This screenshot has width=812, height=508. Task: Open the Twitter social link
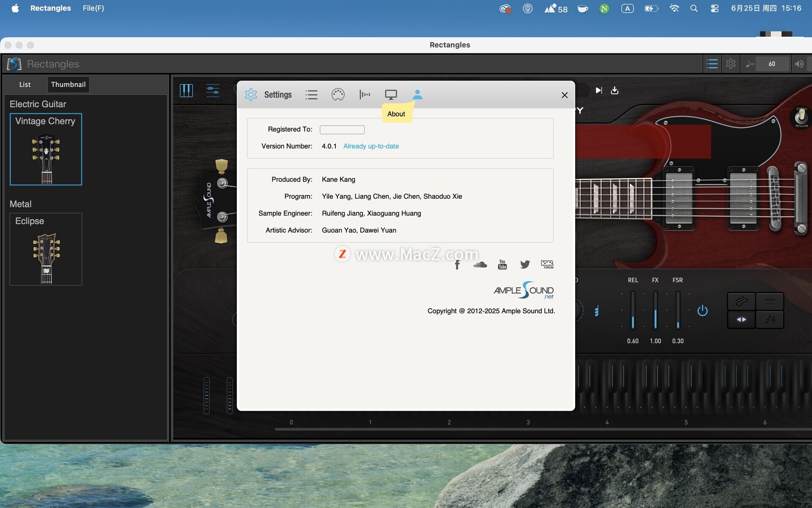click(x=525, y=265)
